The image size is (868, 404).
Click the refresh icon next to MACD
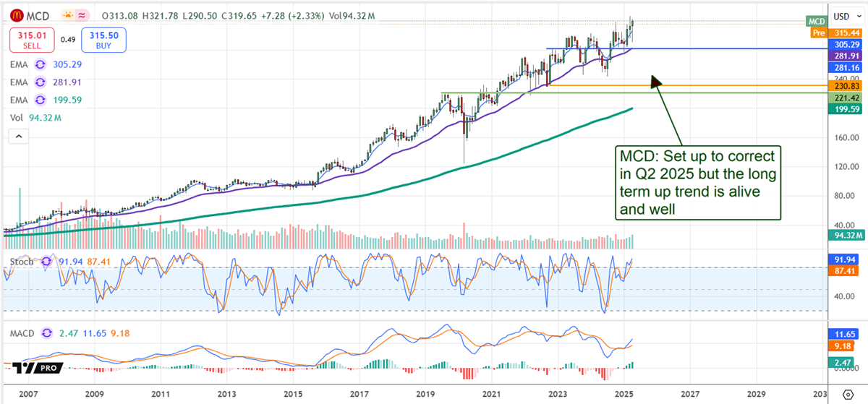48,333
